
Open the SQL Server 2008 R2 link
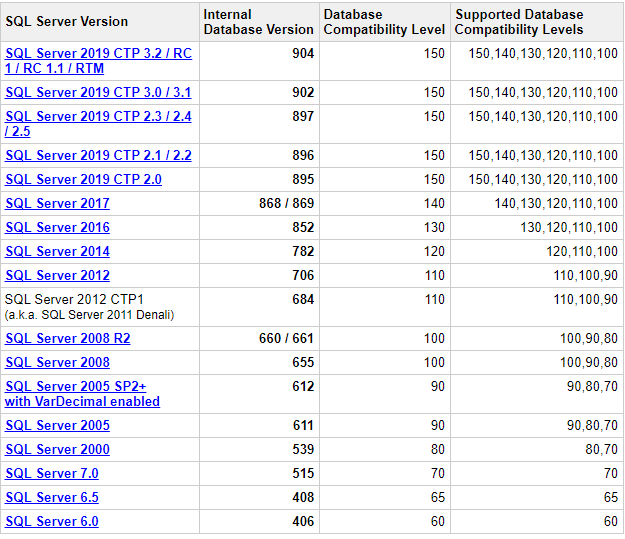[68, 338]
